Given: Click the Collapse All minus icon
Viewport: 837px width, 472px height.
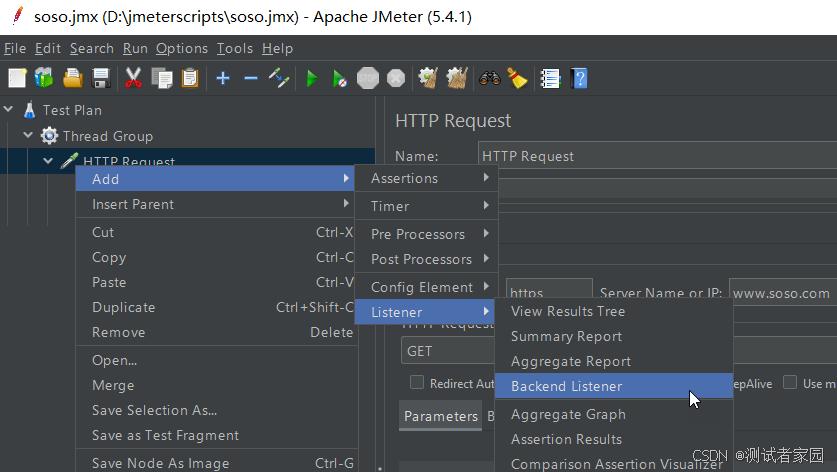Looking at the screenshot, I should pos(250,78).
